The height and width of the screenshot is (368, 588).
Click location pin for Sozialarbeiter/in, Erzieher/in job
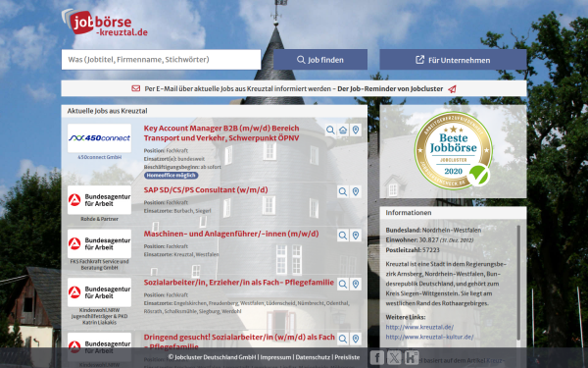(356, 284)
